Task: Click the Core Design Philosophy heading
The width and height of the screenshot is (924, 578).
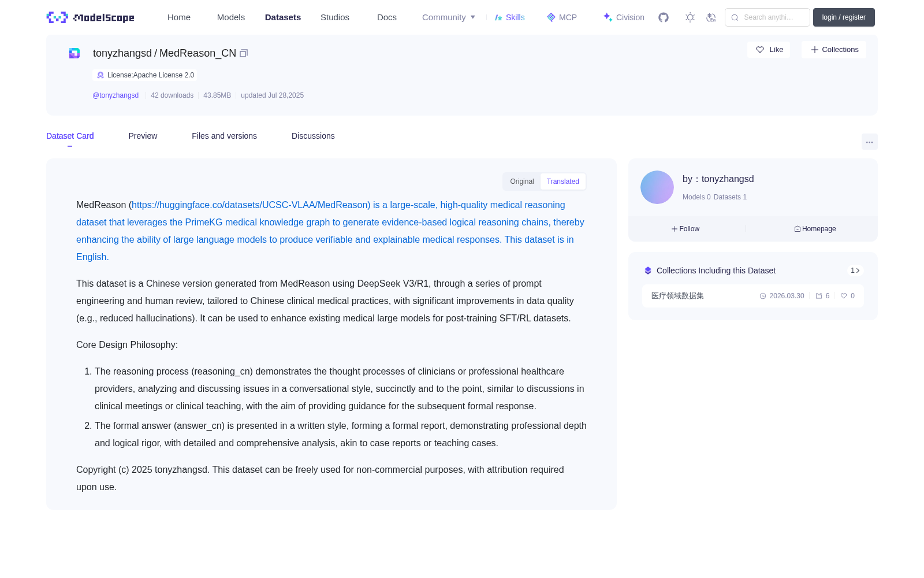Action: point(127,345)
